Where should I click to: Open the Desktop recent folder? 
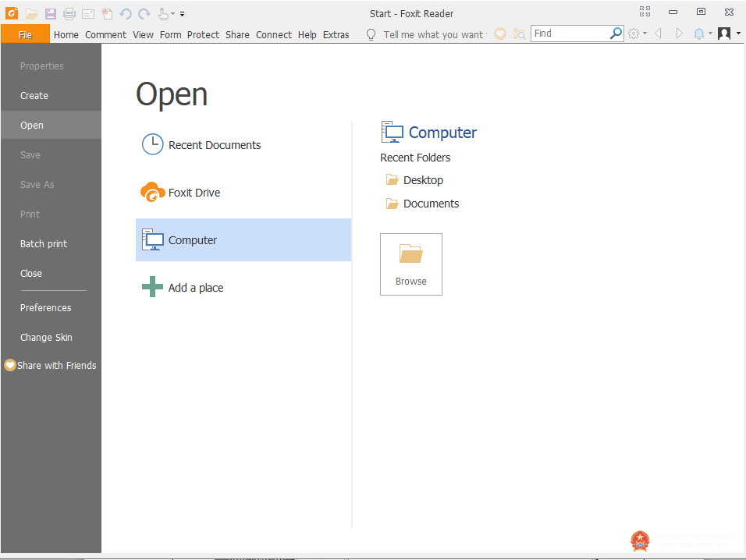click(414, 179)
